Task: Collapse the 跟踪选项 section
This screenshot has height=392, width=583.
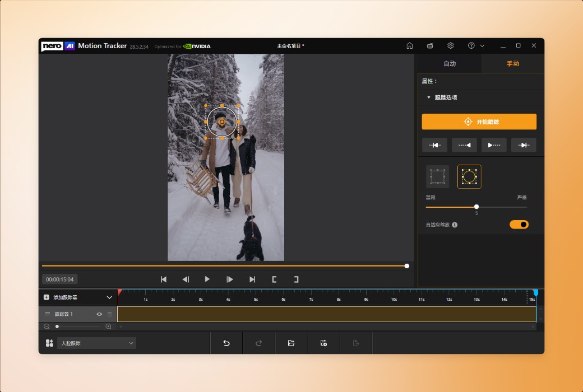Action: (429, 97)
